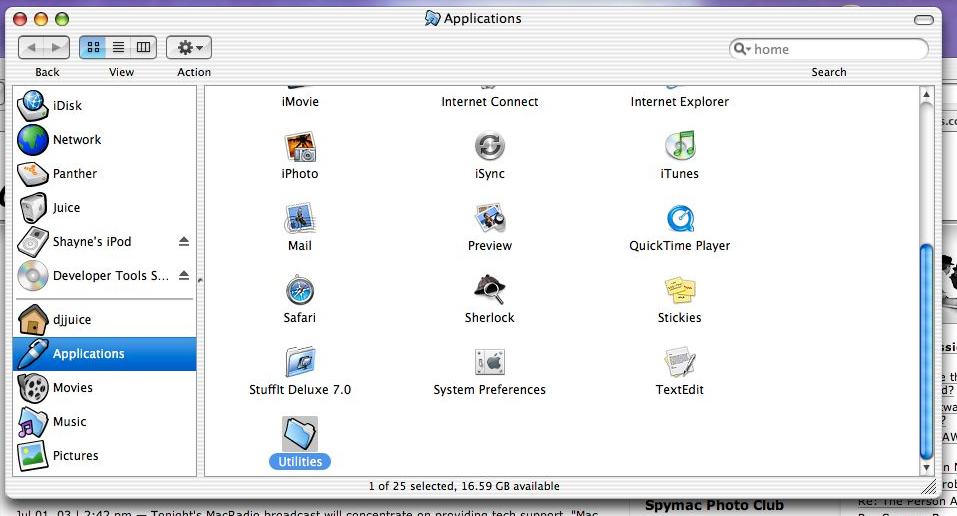The image size is (957, 516).
Task: Open Shayne's iPod in the sidebar
Action: tap(105, 242)
